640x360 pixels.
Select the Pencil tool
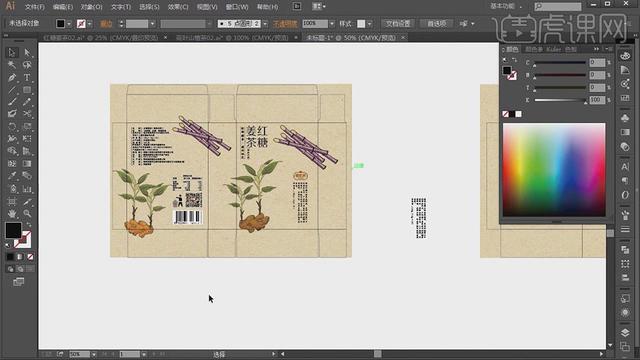click(x=27, y=102)
